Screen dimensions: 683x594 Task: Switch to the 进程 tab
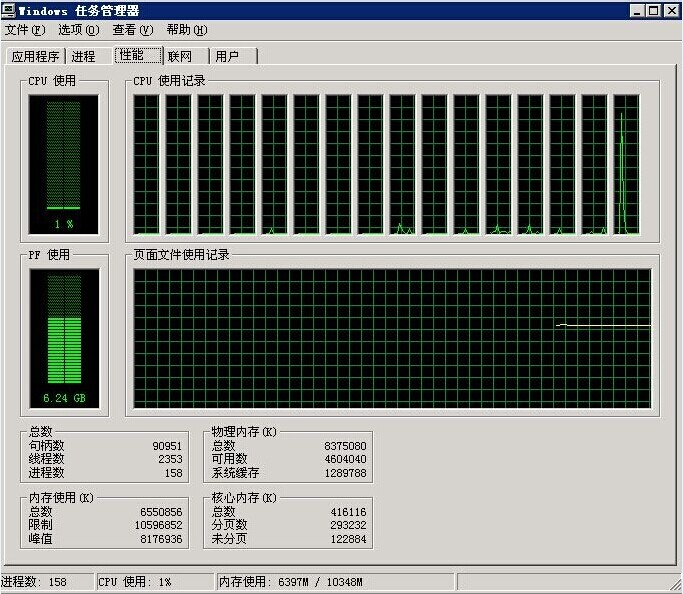[x=84, y=57]
